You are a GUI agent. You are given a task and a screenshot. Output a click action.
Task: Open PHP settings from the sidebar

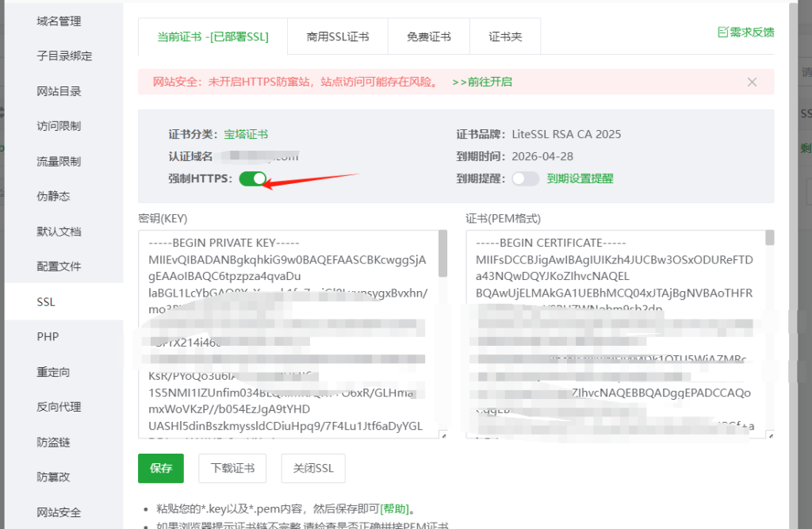[48, 336]
